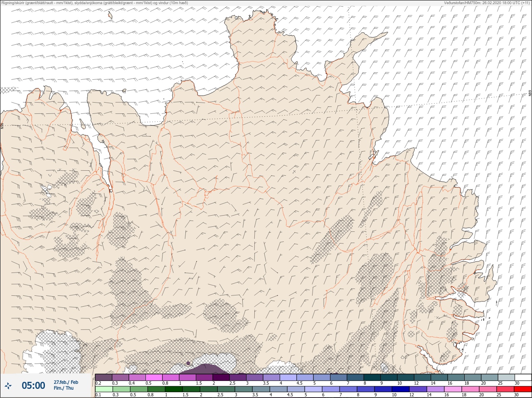Click the 05:00 forecast time
The width and height of the screenshot is (532, 398).
(33, 386)
